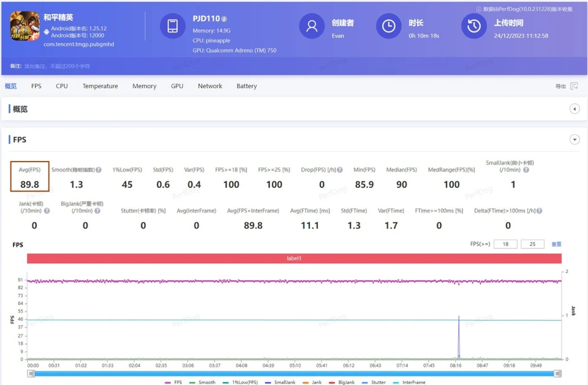Click the FPS threshold field showing 18

[x=506, y=244]
